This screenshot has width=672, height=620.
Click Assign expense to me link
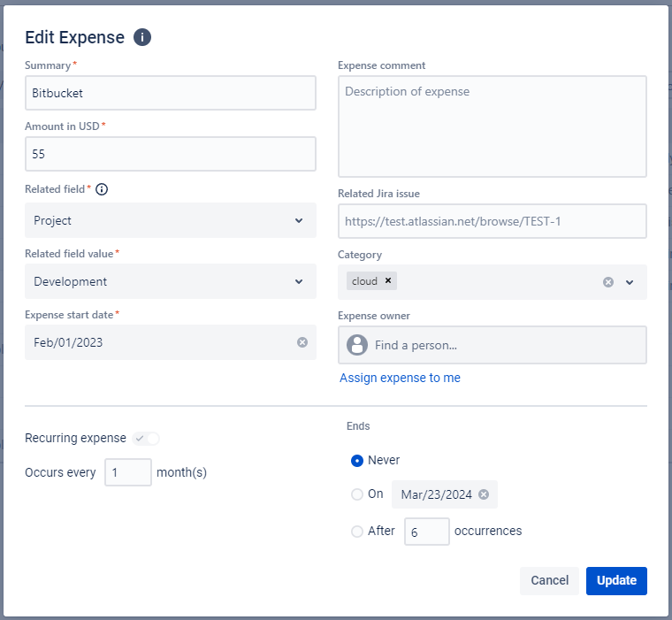pyautogui.click(x=400, y=378)
